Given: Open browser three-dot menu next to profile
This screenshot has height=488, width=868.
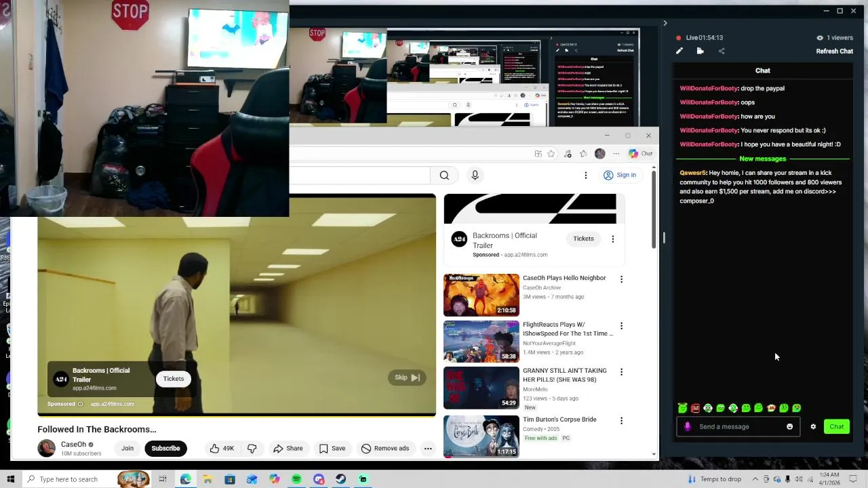Looking at the screenshot, I should point(616,154).
